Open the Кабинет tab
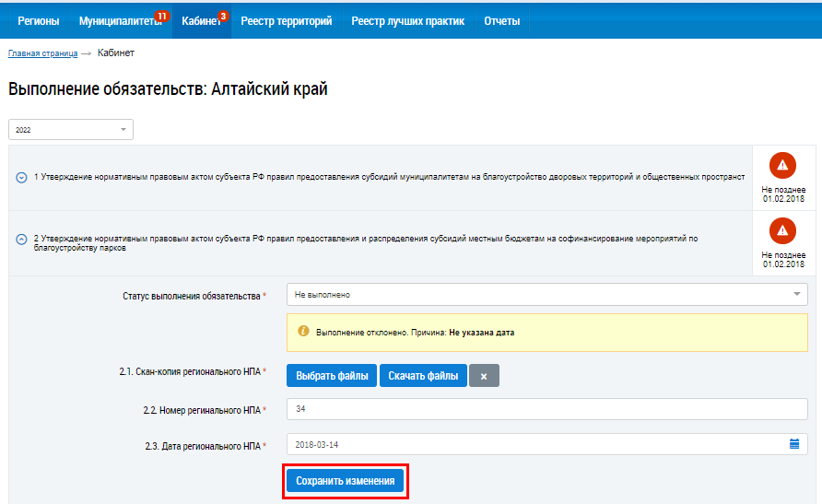 (x=202, y=20)
